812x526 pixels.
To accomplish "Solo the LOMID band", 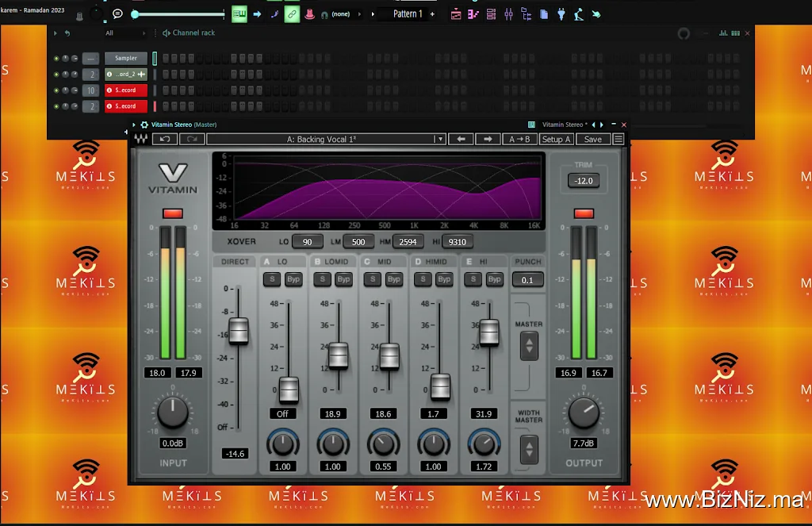I will click(x=322, y=279).
